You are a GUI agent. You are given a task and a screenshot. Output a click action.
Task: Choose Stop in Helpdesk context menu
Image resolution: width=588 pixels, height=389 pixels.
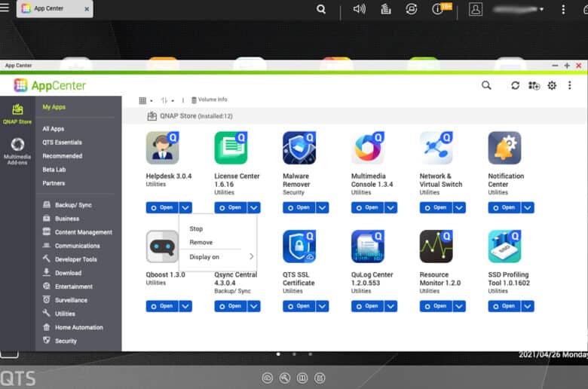tap(196, 229)
